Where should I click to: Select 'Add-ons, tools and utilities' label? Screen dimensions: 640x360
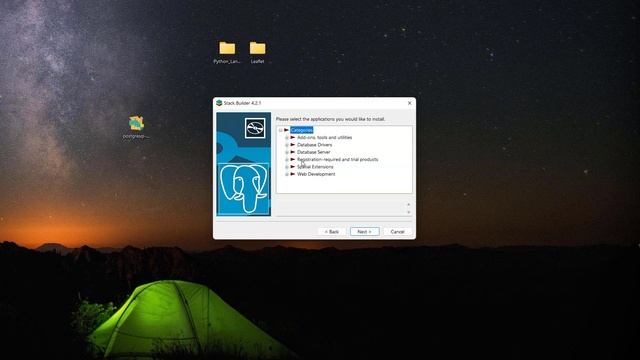point(324,138)
